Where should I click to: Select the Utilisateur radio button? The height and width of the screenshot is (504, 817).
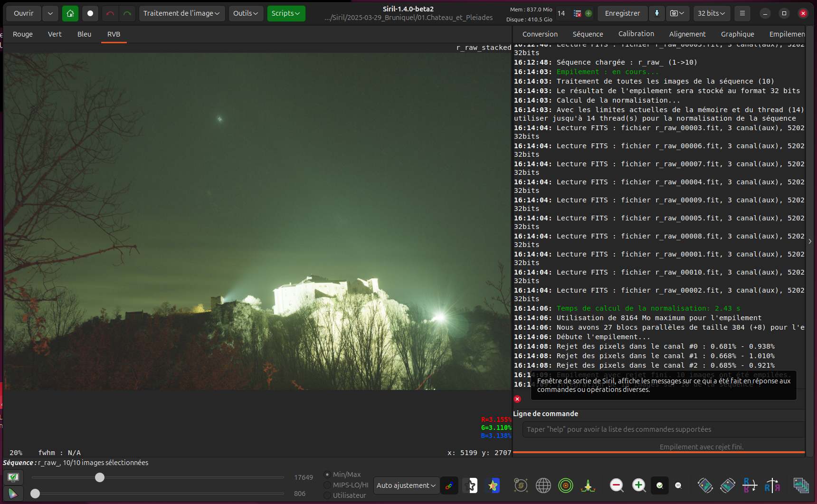click(327, 495)
